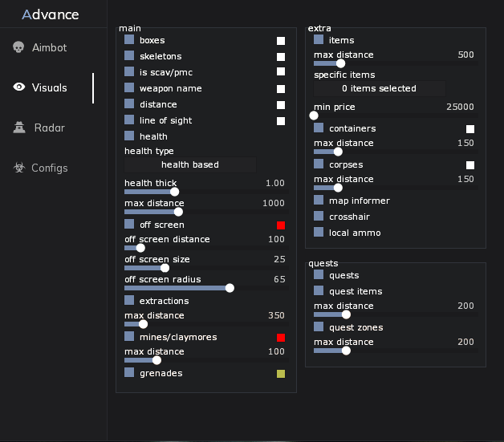
Task: Click the red off screen color swatch
Action: tap(281, 225)
